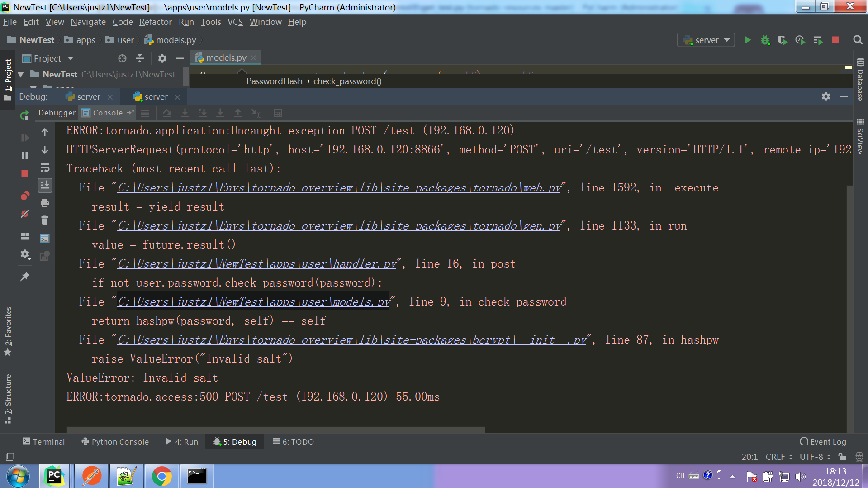Switch to Debugger tab

coord(57,113)
